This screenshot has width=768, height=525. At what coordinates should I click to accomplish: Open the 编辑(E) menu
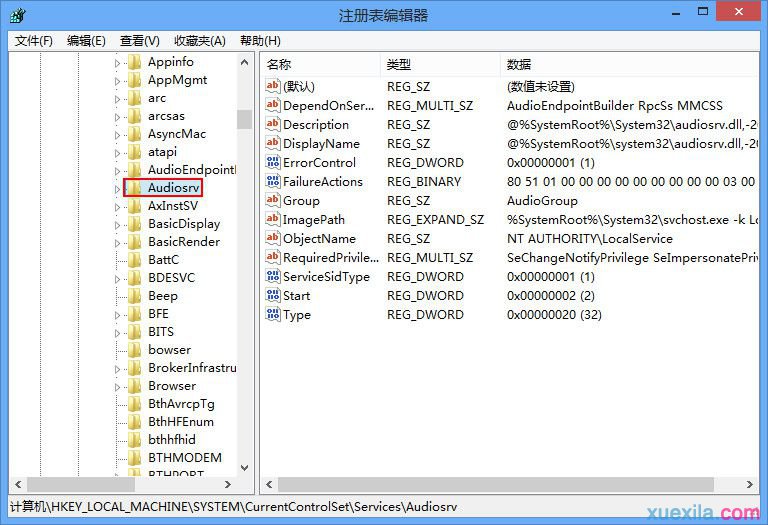click(86, 41)
